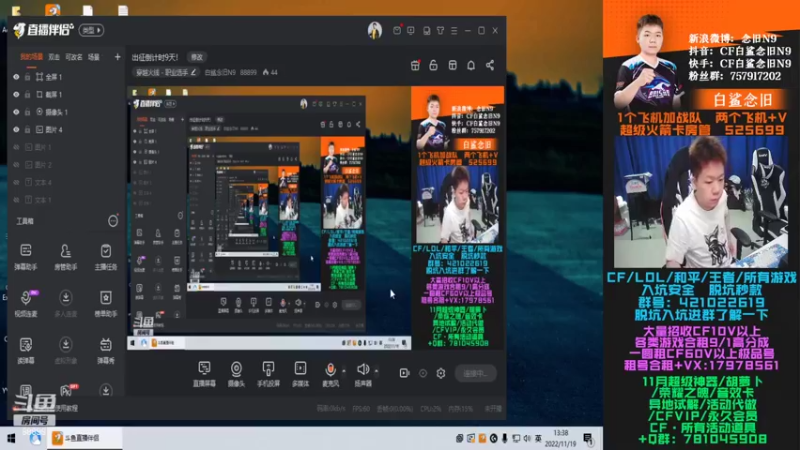Toggle lock on 全屏 1 source
The image size is (800, 450).
click(x=28, y=77)
